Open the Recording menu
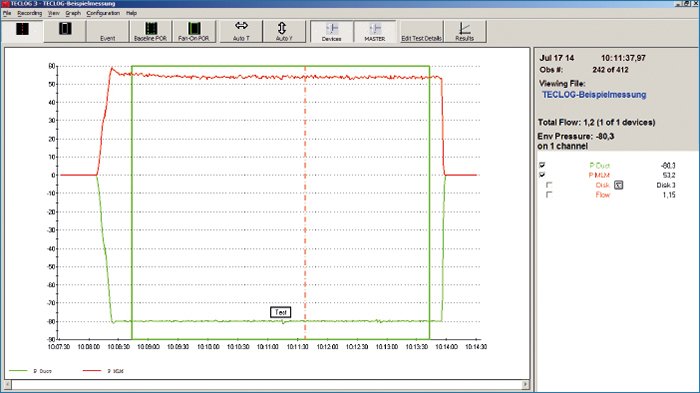This screenshot has width=700, height=393. (x=29, y=13)
